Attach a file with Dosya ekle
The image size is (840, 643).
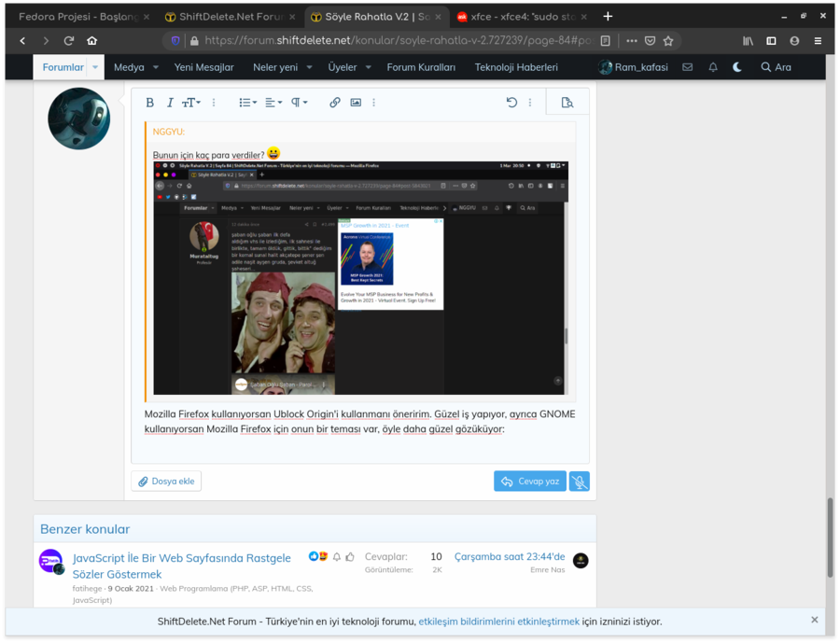[166, 482]
